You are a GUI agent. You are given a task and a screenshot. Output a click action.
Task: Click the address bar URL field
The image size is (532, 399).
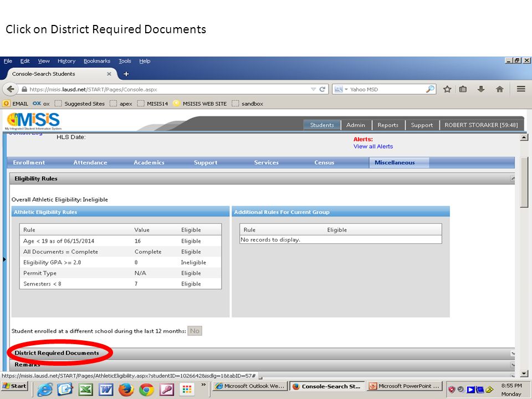coord(168,89)
